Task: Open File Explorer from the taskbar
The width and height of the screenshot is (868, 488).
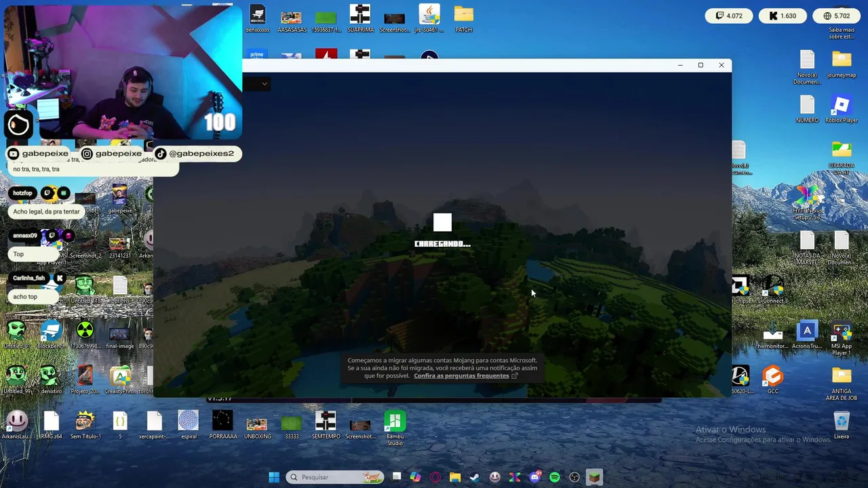Action: click(x=455, y=477)
